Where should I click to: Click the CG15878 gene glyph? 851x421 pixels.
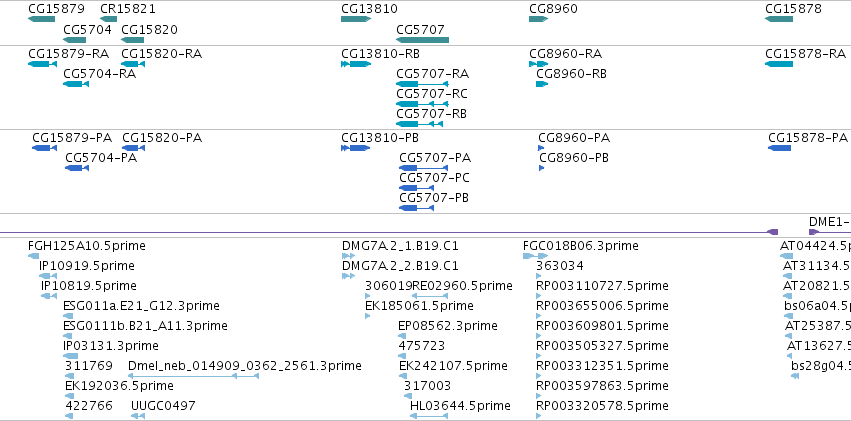(x=779, y=19)
